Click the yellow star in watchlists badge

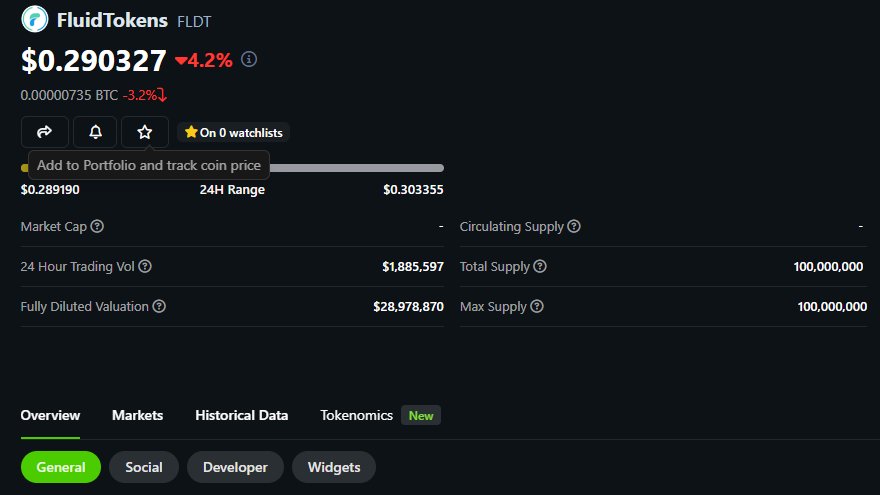(191, 132)
